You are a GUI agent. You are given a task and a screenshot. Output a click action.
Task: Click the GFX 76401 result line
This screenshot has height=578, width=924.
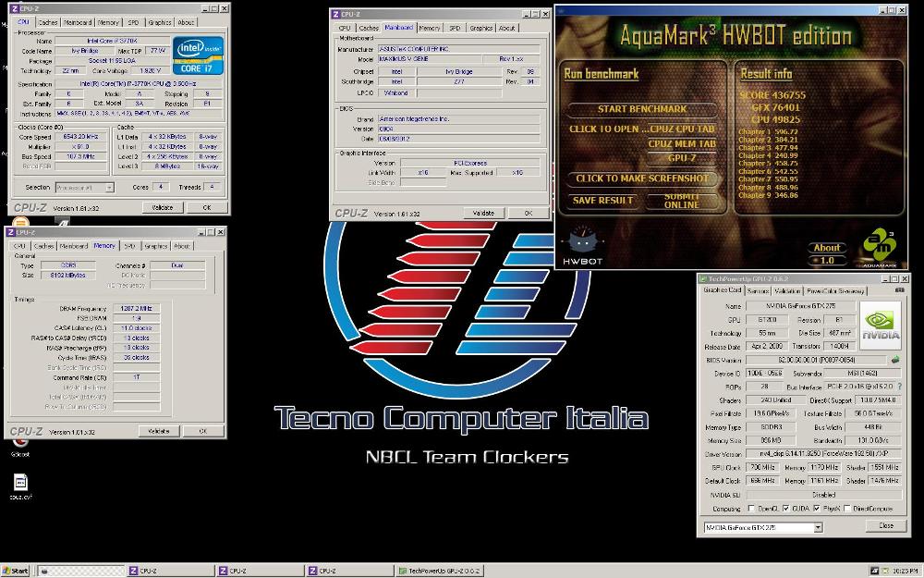point(775,107)
